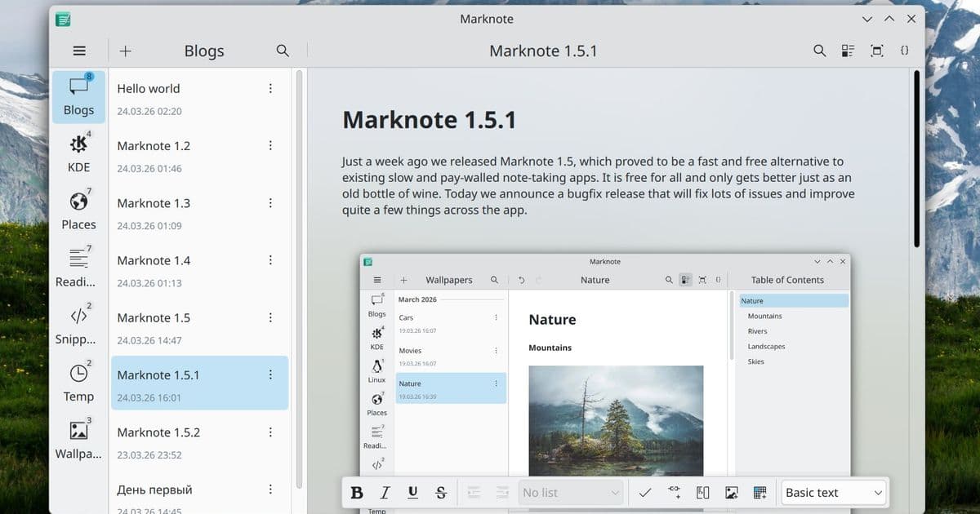Click the increase indent icon

click(x=501, y=493)
